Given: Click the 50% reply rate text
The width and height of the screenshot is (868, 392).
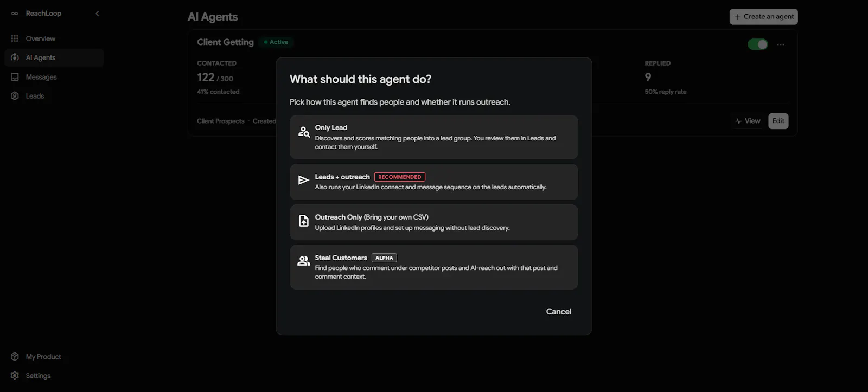Looking at the screenshot, I should click(x=666, y=92).
